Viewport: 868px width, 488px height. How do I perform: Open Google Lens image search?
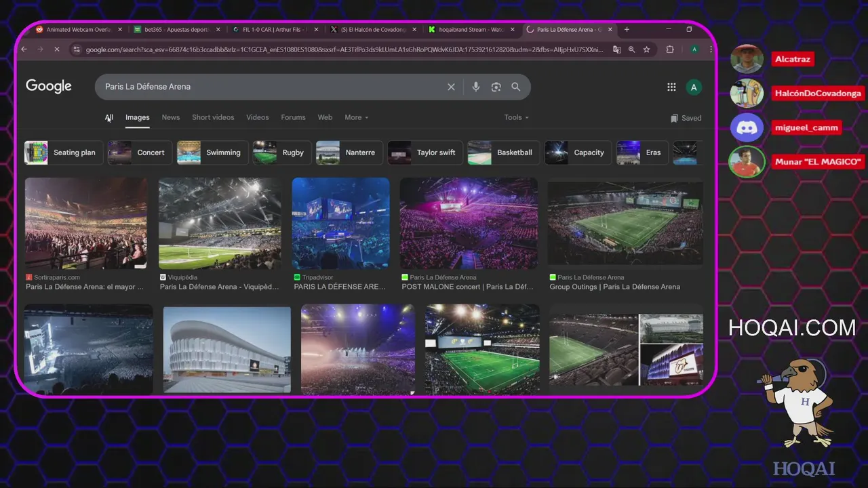click(496, 87)
